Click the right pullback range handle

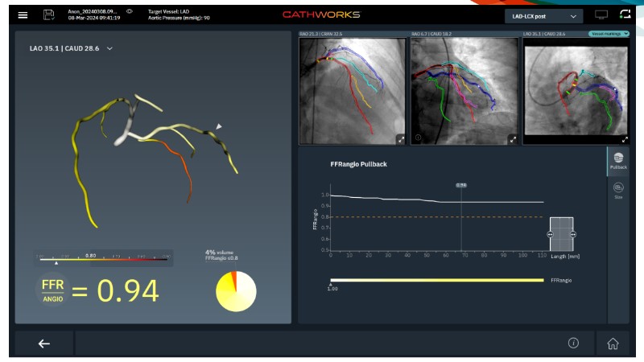click(x=572, y=234)
